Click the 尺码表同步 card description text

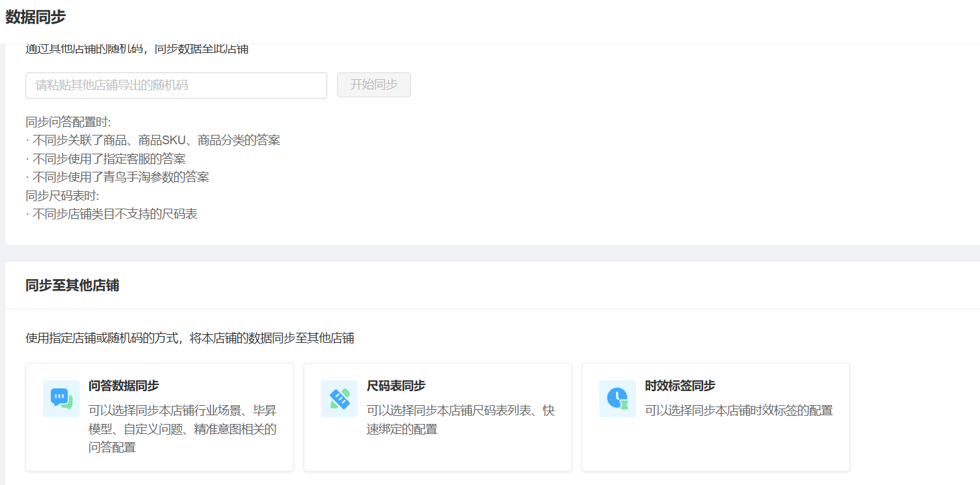pyautogui.click(x=461, y=419)
